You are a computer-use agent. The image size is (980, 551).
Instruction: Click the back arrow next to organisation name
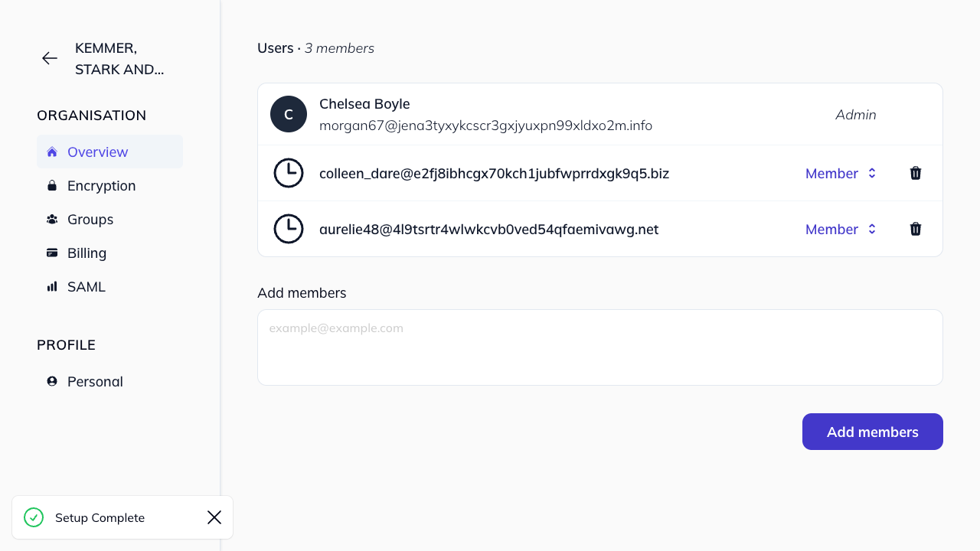pyautogui.click(x=50, y=58)
